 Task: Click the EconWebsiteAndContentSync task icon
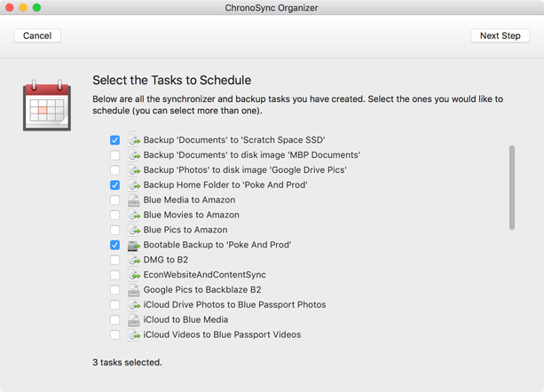134,275
